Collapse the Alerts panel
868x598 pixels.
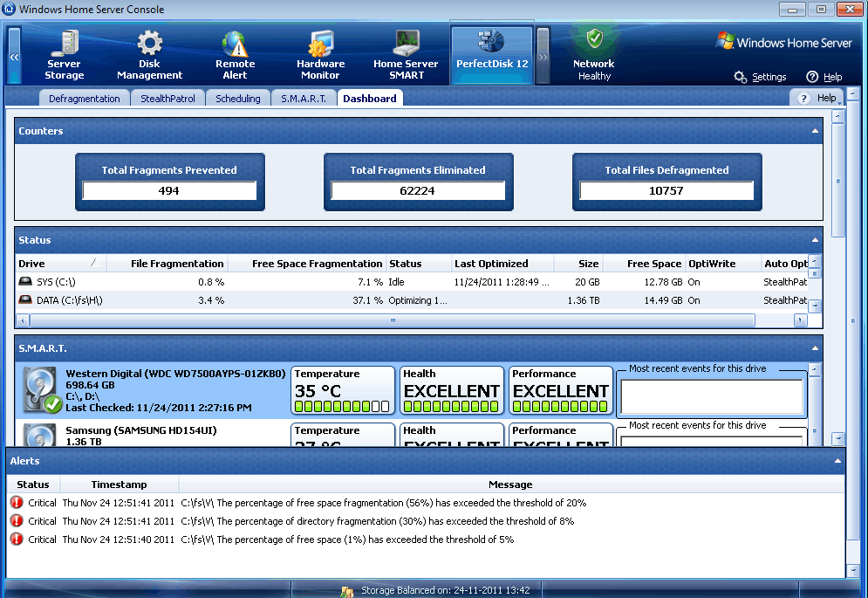(837, 461)
